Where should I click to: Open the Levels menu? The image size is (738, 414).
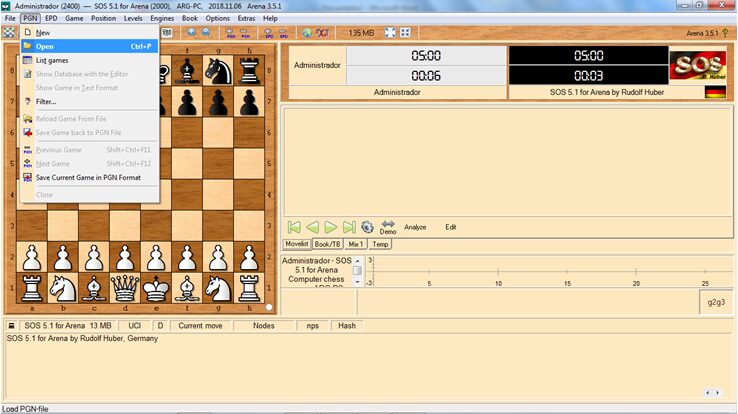tap(133, 18)
